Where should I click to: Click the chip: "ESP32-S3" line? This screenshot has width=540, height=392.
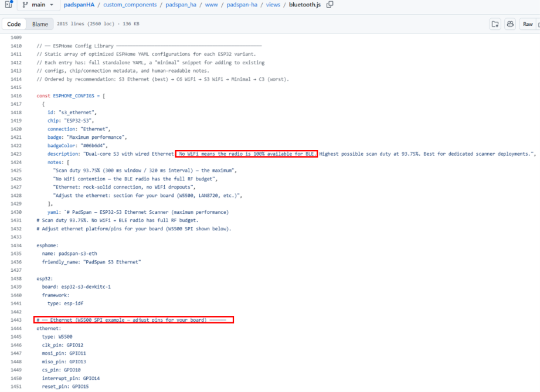[x=70, y=121]
